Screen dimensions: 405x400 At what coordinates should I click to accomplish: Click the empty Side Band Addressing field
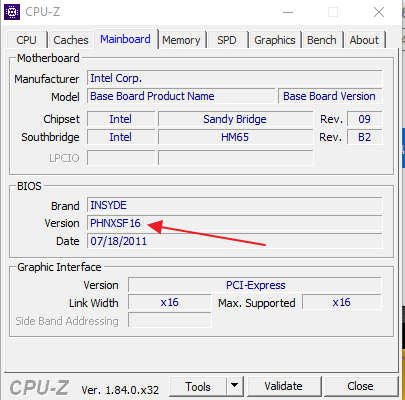click(x=170, y=320)
